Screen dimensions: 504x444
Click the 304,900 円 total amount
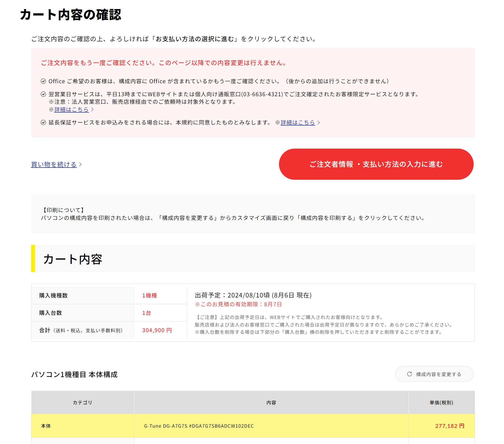[x=157, y=330]
